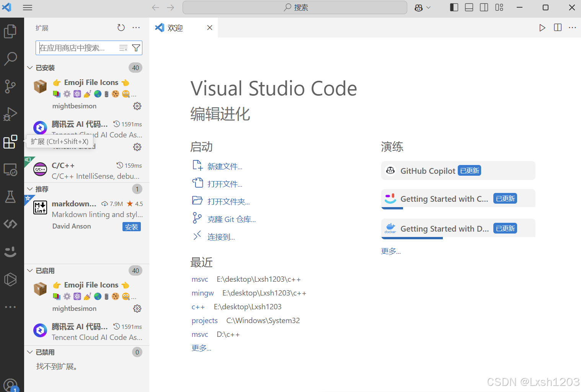Show 更多 walkthroughs

click(391, 251)
